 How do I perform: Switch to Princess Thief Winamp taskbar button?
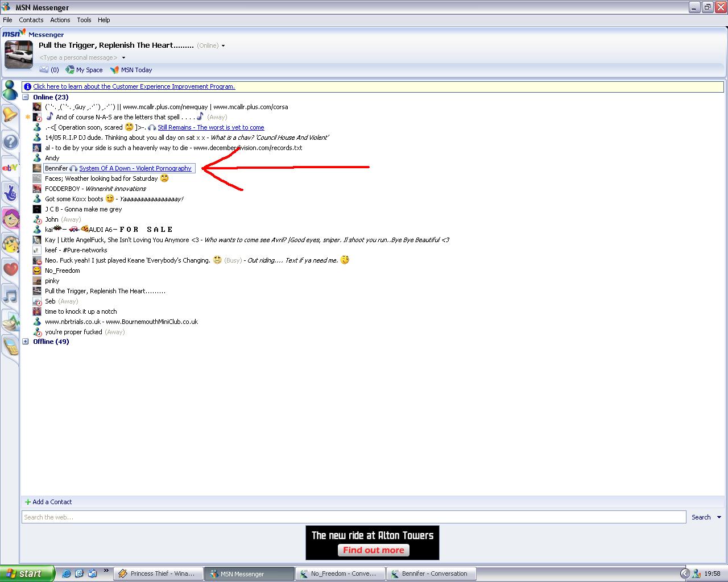[158, 573]
